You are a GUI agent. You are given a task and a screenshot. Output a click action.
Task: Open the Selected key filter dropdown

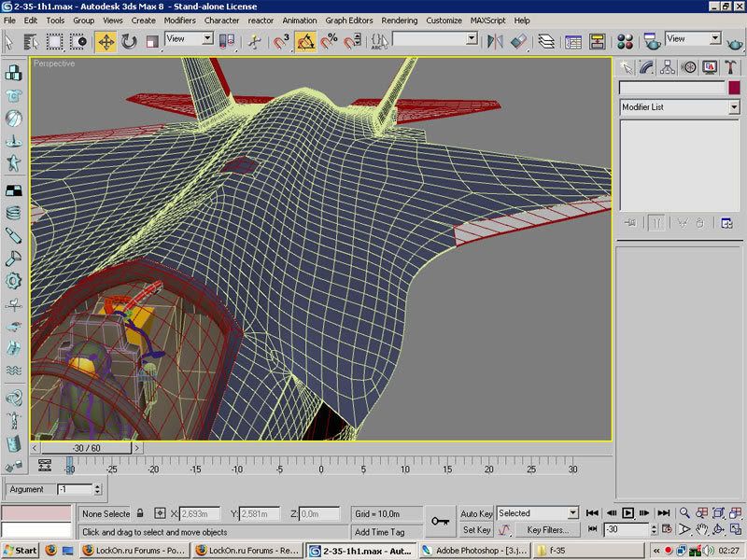tap(537, 513)
